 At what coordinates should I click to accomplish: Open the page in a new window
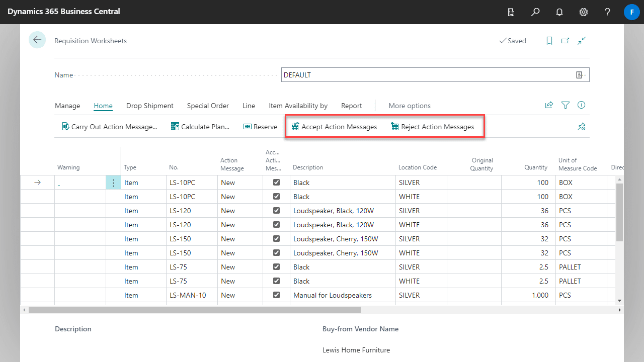tap(566, 41)
